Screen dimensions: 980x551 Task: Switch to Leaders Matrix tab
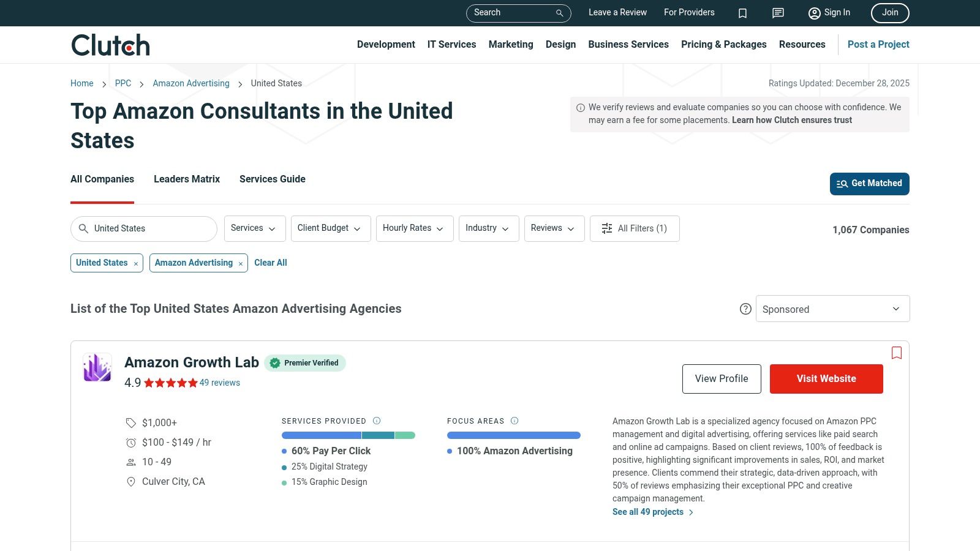(x=187, y=179)
